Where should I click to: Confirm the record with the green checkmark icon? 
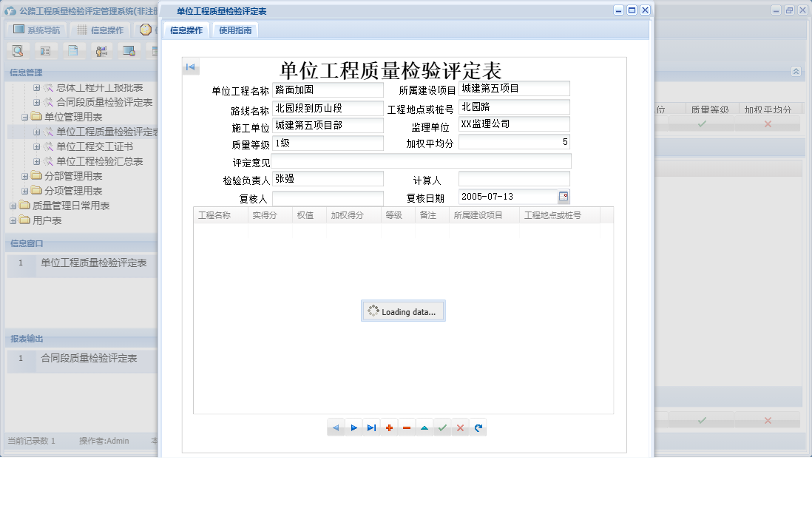pyautogui.click(x=442, y=427)
